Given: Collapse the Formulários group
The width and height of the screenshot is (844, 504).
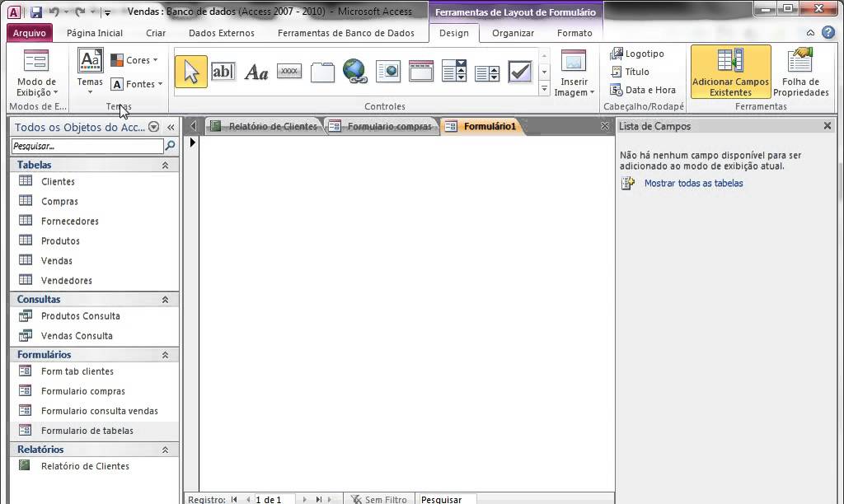Looking at the screenshot, I should coord(165,355).
